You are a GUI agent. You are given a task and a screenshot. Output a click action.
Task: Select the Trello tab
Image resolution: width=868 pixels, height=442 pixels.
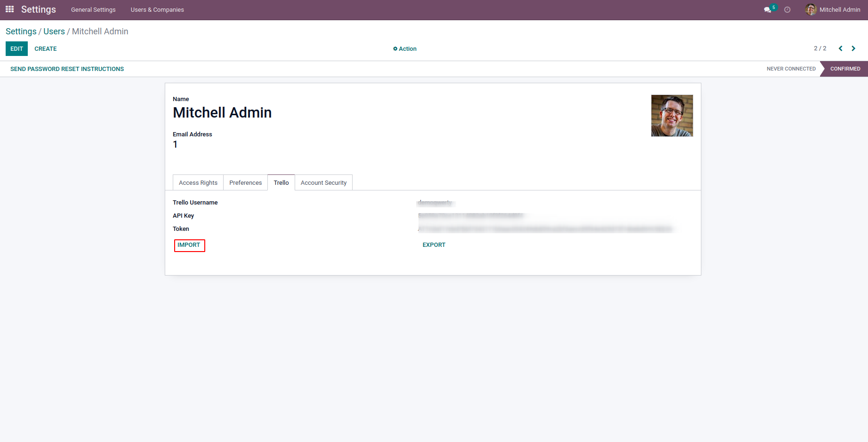point(281,183)
